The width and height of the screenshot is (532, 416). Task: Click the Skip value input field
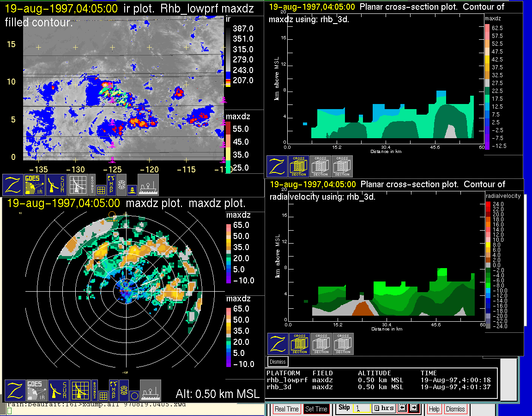point(362,408)
